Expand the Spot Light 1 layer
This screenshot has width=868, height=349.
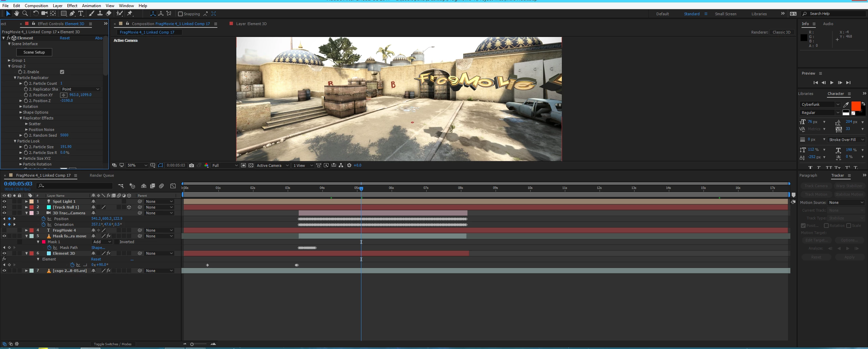pyautogui.click(x=26, y=201)
